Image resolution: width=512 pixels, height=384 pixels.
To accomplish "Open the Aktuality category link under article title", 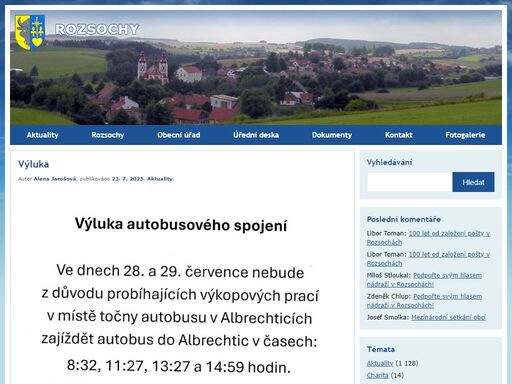I will click(160, 179).
